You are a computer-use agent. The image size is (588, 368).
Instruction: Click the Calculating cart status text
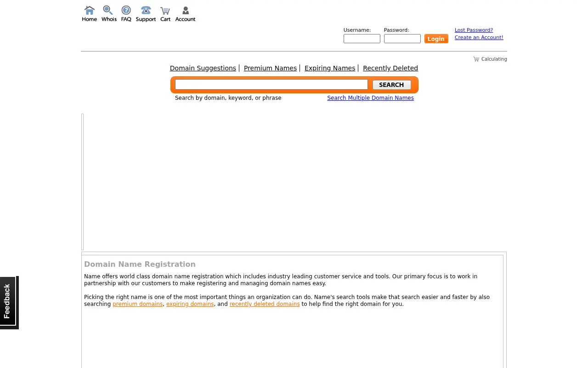pos(494,59)
